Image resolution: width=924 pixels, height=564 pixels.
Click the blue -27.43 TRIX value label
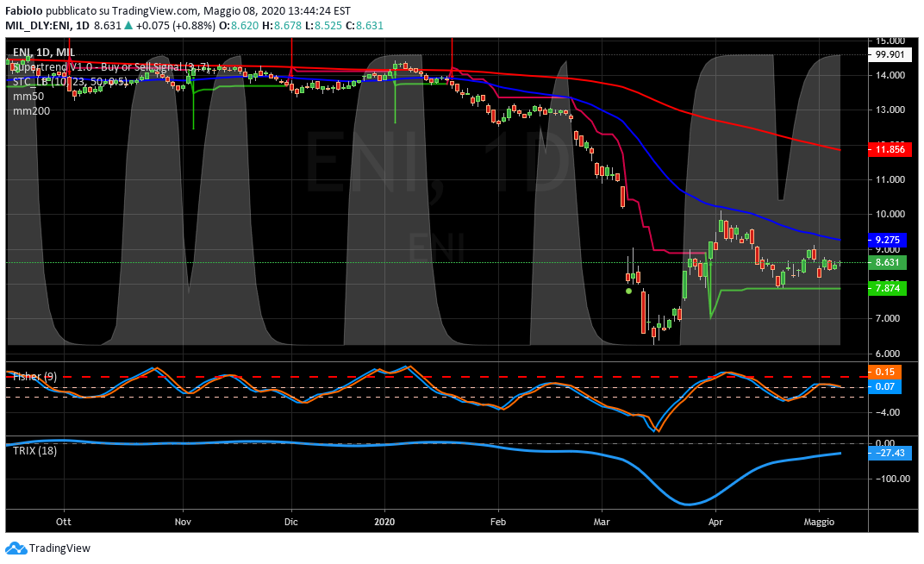tap(890, 453)
